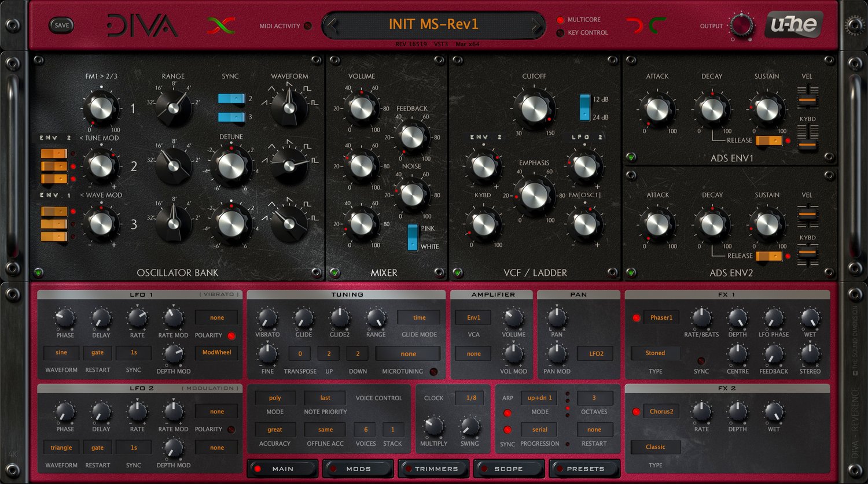Click the mixer NOISE knob

(412, 195)
